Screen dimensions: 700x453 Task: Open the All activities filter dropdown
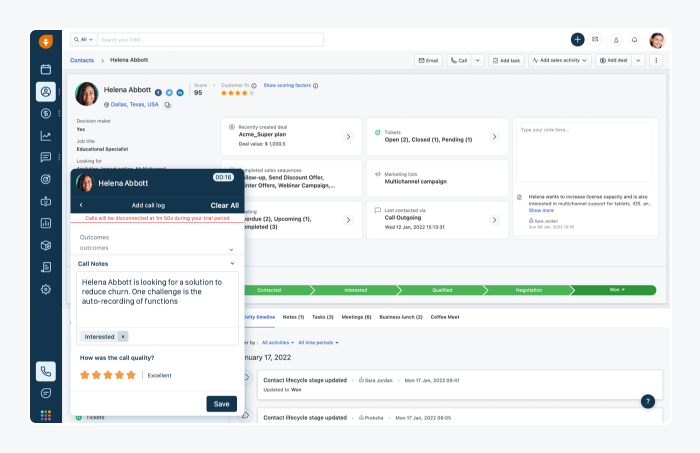pyautogui.click(x=278, y=343)
